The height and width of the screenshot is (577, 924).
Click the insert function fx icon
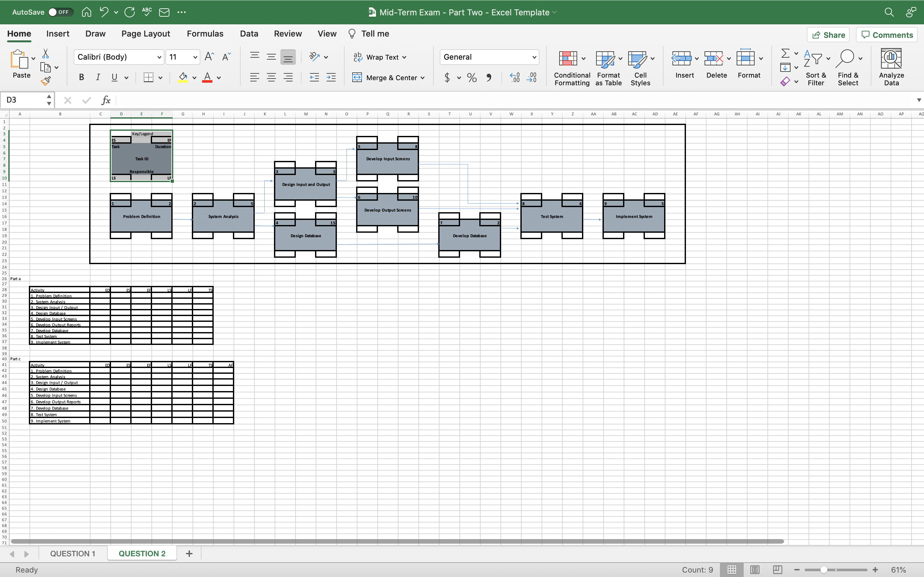(x=106, y=100)
